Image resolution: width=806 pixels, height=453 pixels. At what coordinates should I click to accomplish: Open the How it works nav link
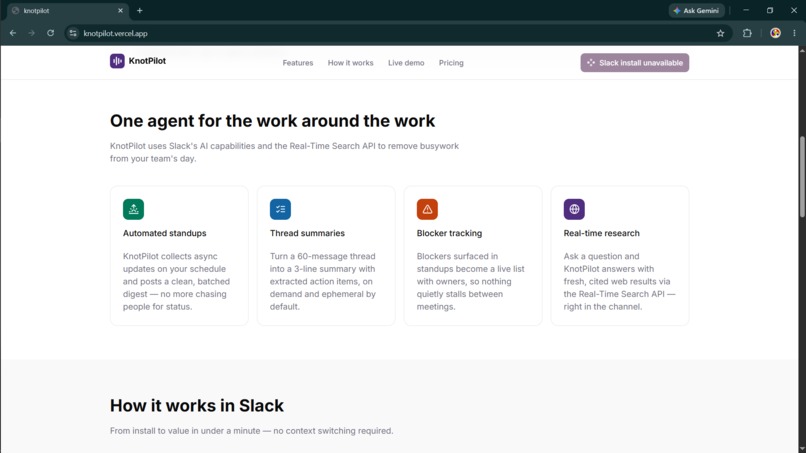pos(351,63)
